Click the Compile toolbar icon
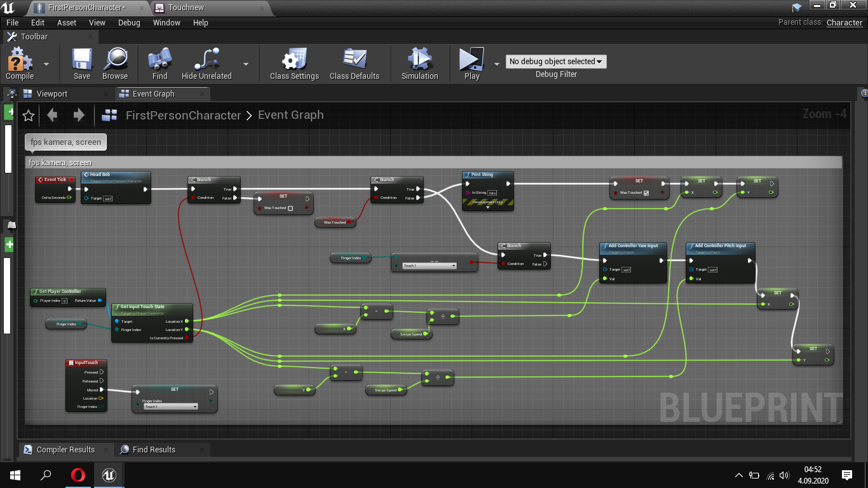 pyautogui.click(x=20, y=59)
